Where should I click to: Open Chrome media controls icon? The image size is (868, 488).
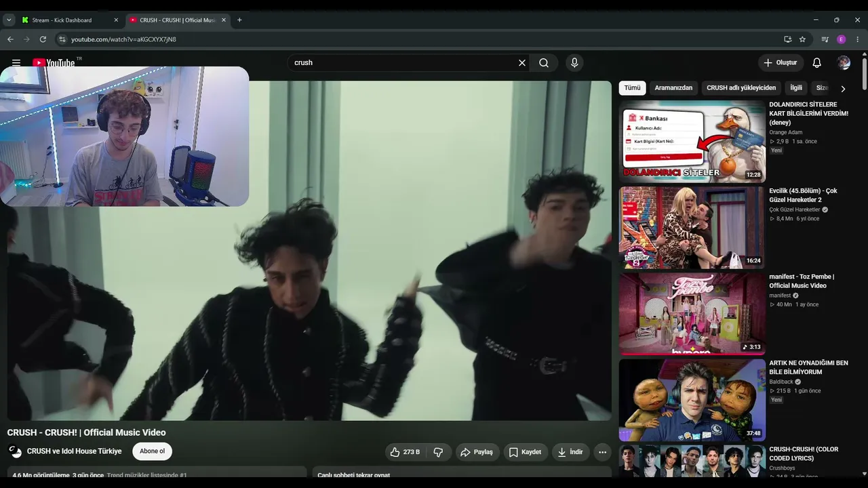(825, 39)
